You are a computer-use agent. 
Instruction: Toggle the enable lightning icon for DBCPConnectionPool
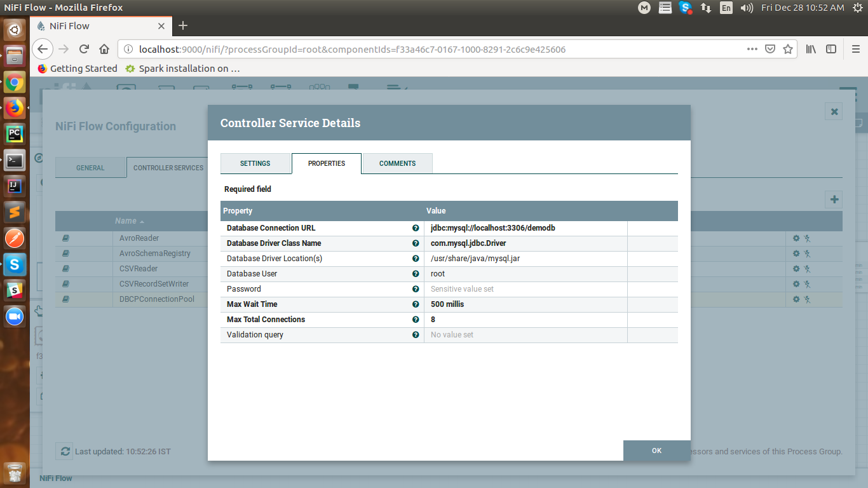click(x=808, y=299)
